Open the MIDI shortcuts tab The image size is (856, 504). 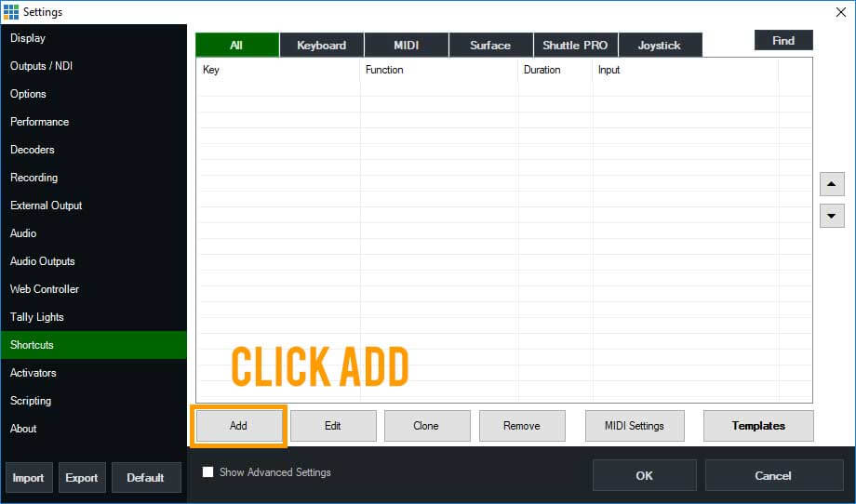pos(406,45)
